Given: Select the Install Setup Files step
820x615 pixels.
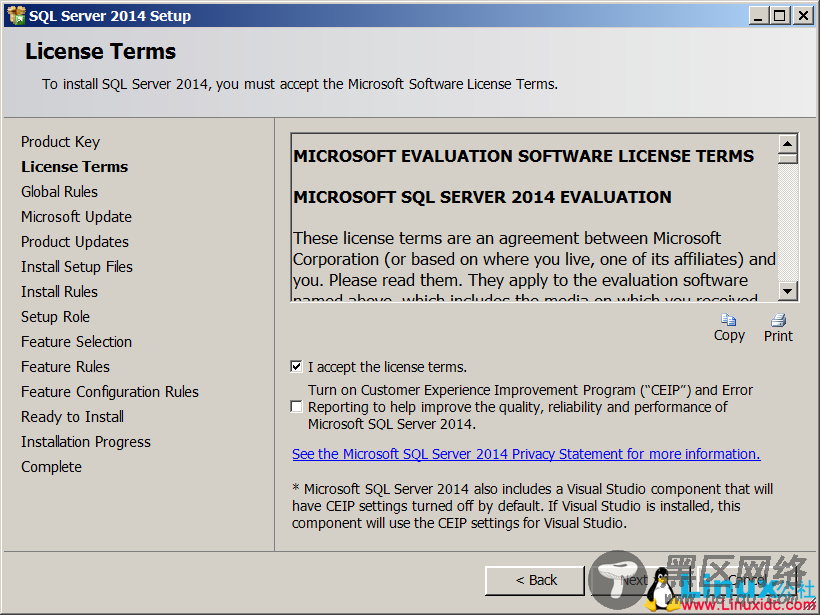Looking at the screenshot, I should (x=77, y=267).
